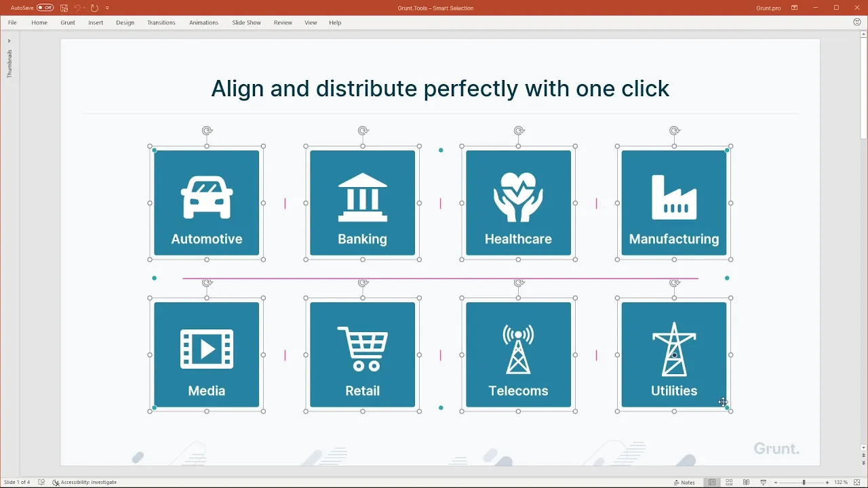Open the File menu

[x=12, y=22]
